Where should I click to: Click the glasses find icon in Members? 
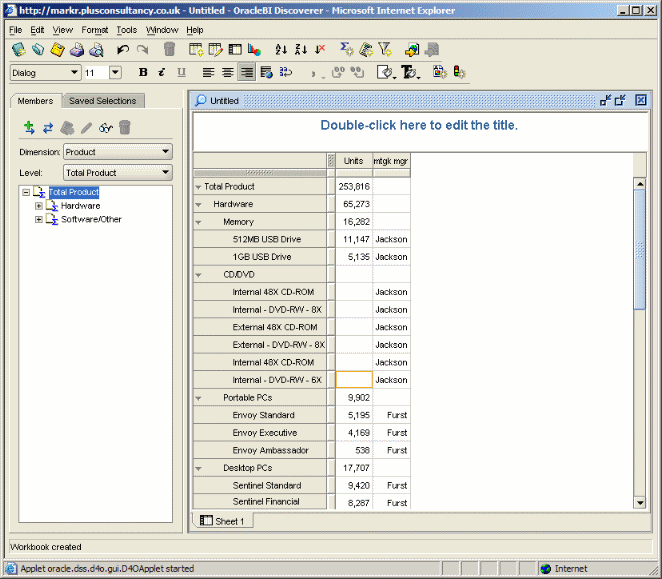tap(106, 128)
